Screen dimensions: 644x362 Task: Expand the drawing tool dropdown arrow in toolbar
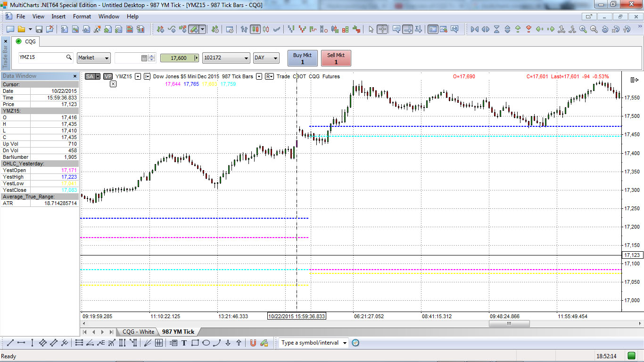pyautogui.click(x=203, y=29)
